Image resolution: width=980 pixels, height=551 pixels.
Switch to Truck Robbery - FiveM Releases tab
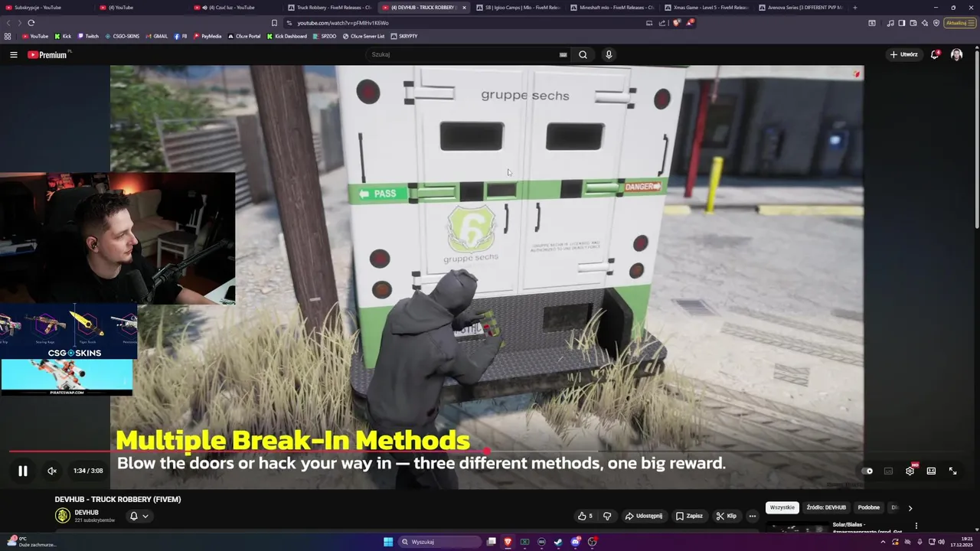[x=329, y=8]
